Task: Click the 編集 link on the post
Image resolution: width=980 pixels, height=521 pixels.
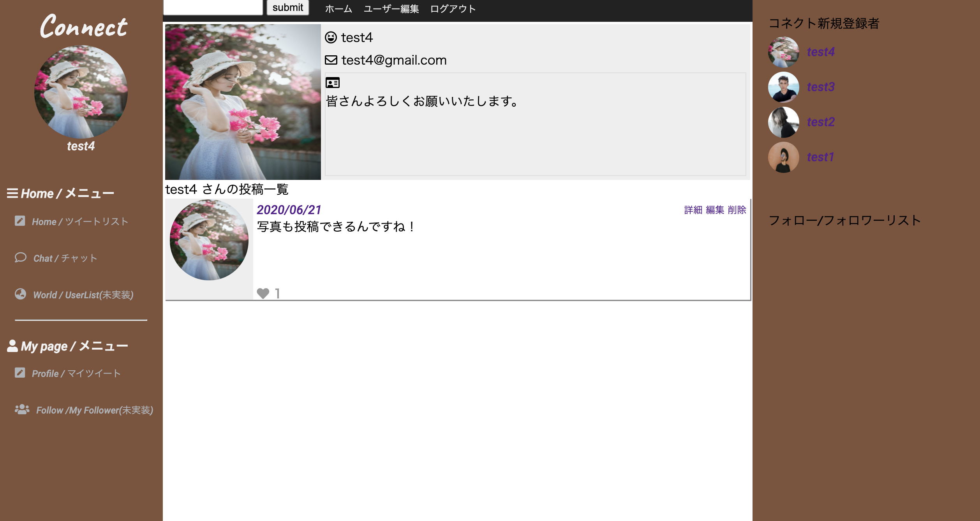Action: coord(715,210)
